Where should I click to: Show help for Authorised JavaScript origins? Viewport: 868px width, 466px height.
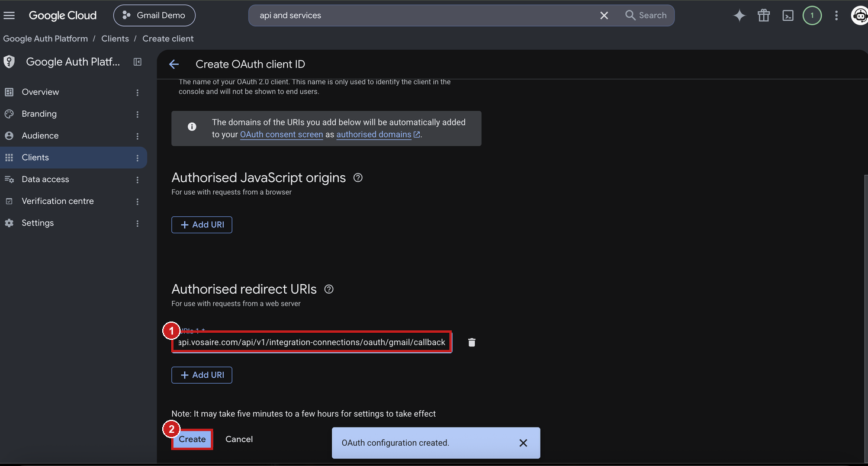358,178
